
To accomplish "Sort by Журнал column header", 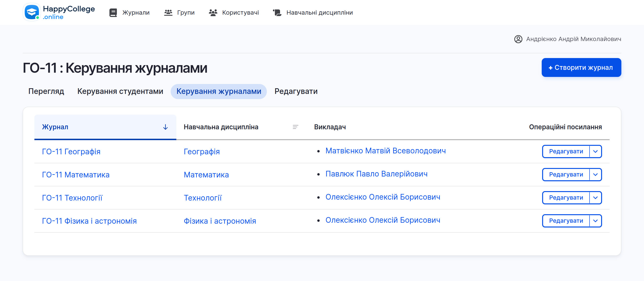I will click(55, 127).
